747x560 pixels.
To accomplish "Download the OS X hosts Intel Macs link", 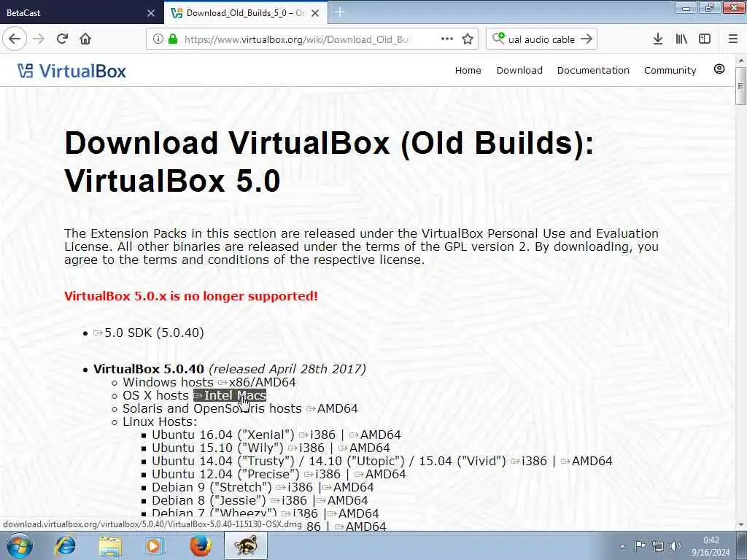I will click(230, 395).
